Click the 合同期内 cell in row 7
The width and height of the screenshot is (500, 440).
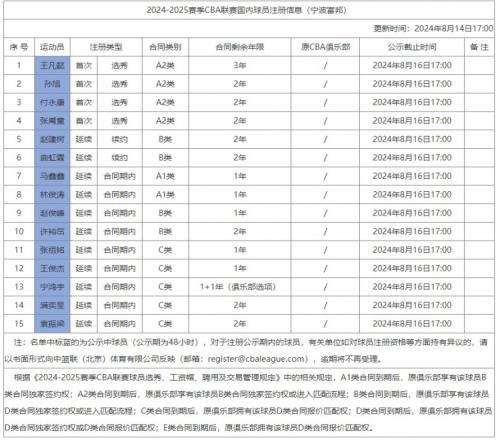pos(120,176)
